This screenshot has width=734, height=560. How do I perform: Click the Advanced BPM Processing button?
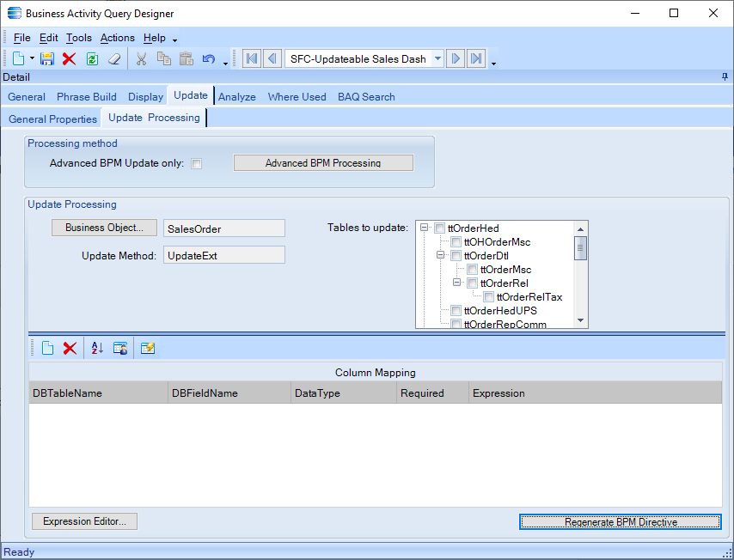[x=323, y=163]
